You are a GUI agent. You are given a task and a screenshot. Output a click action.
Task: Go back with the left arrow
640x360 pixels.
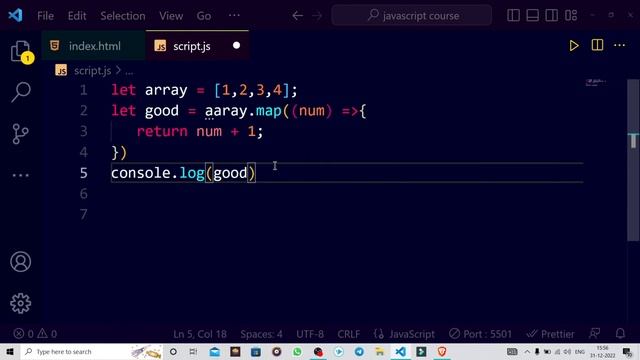click(x=298, y=16)
